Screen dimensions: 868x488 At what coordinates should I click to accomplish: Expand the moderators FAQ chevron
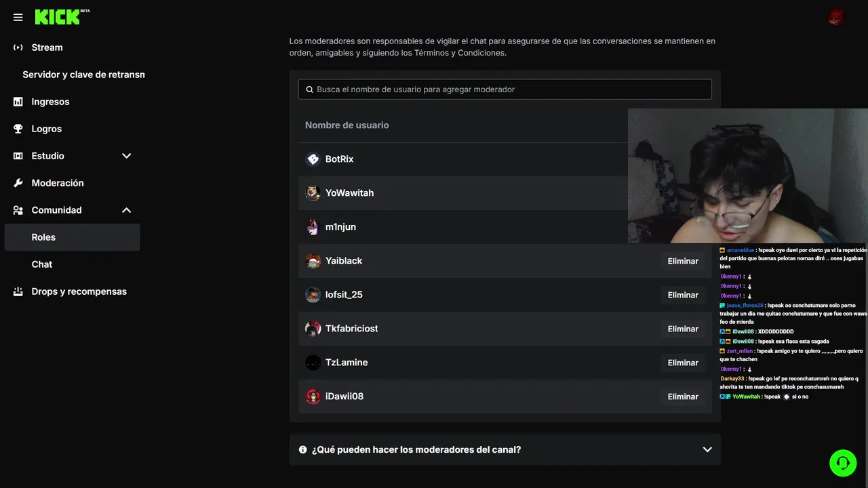pyautogui.click(x=707, y=449)
